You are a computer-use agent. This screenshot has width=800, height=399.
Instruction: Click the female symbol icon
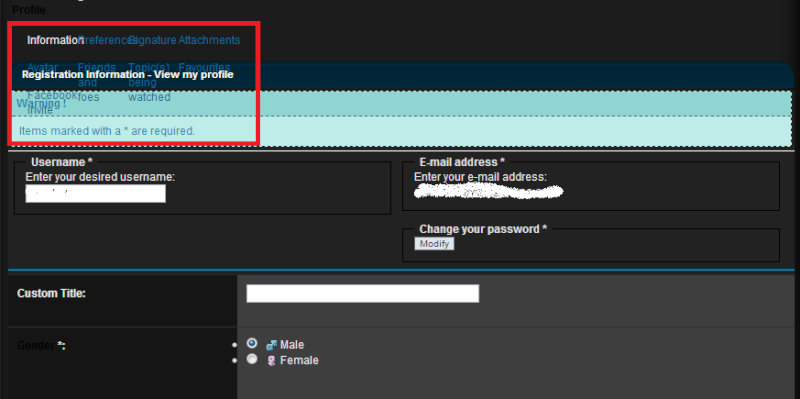[x=271, y=361]
